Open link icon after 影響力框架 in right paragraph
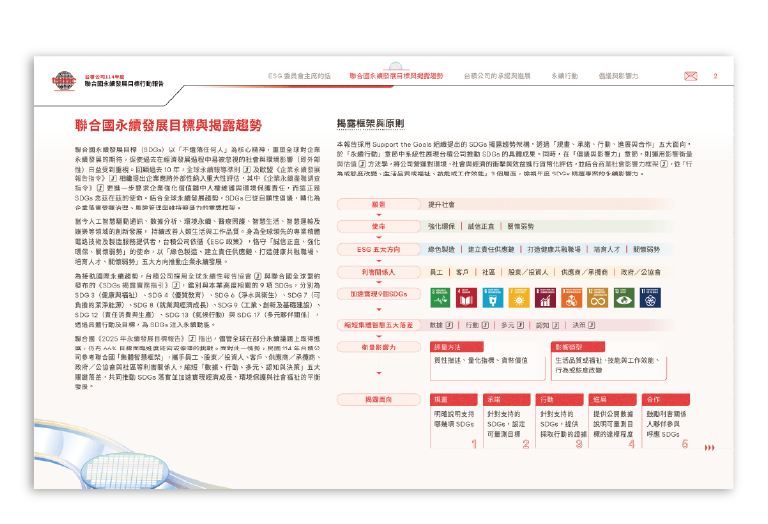The width and height of the screenshot is (768, 524). point(664,164)
